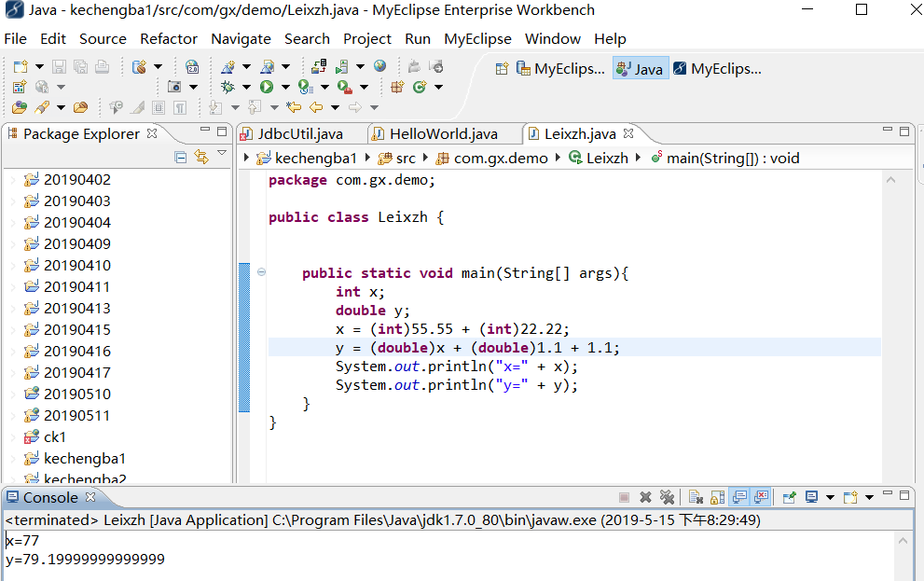Image resolution: width=924 pixels, height=581 pixels.
Task: Click the Clear Console icon
Action: [x=696, y=497]
